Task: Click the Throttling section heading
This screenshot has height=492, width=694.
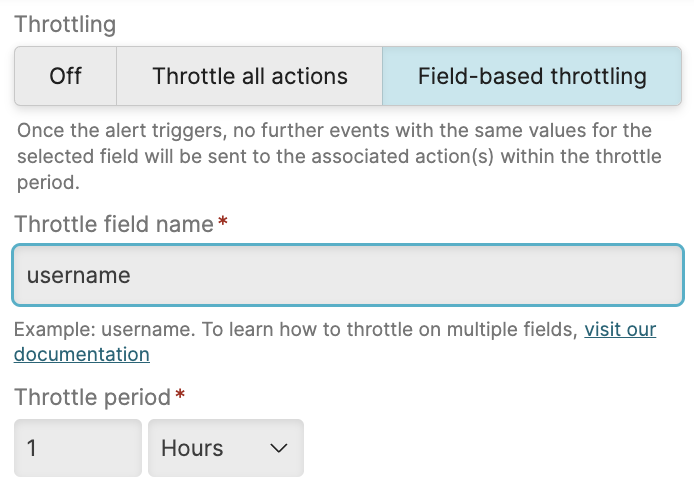Action: click(65, 24)
